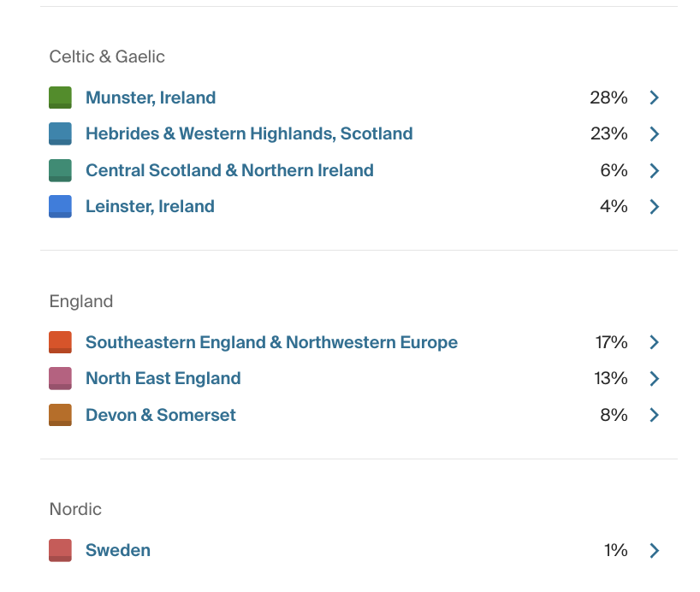Click the orange Southeastern England swatch

[x=60, y=342]
